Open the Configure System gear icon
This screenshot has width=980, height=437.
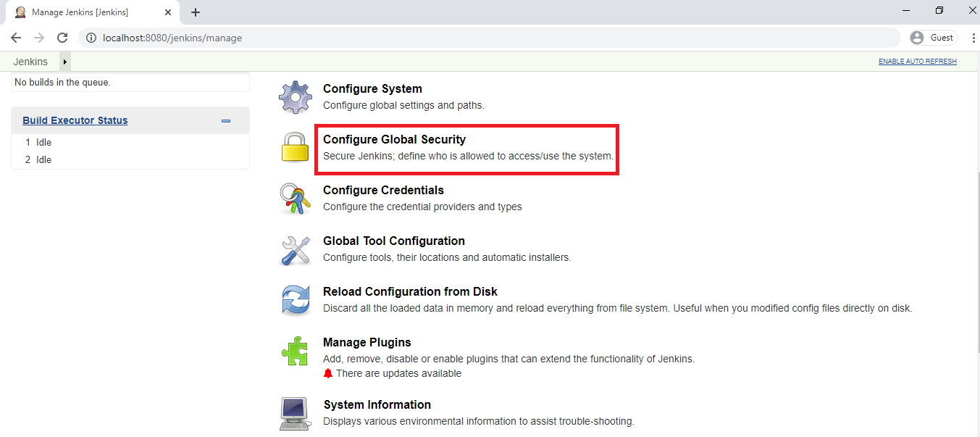[x=296, y=97]
